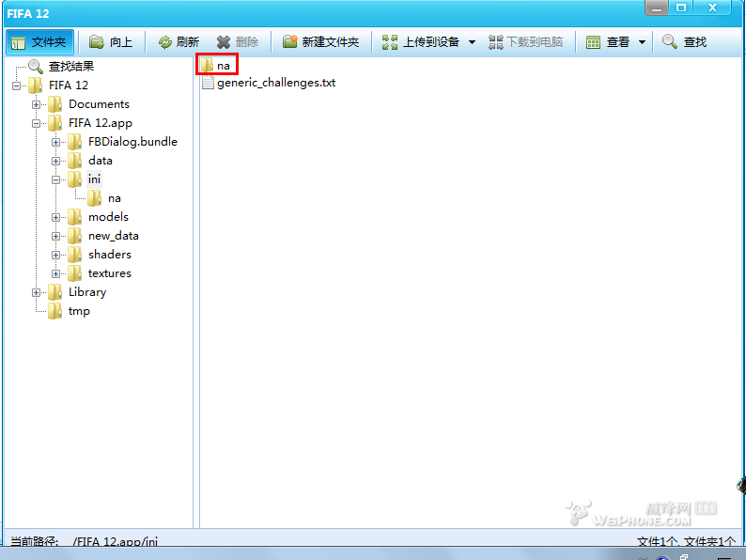This screenshot has width=746, height=560.
Task: Click the na folder name in the file list
Action: (x=224, y=66)
